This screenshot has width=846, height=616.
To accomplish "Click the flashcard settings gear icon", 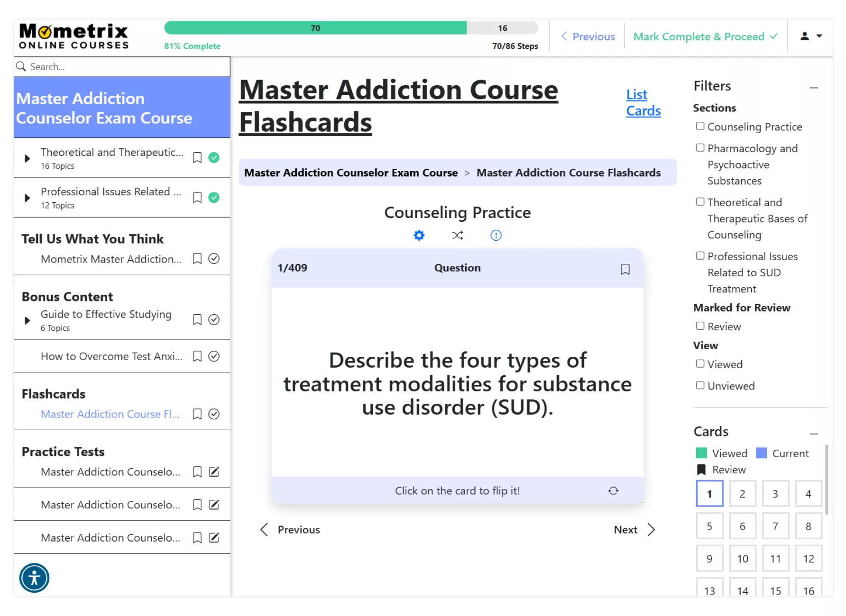I will click(x=419, y=236).
